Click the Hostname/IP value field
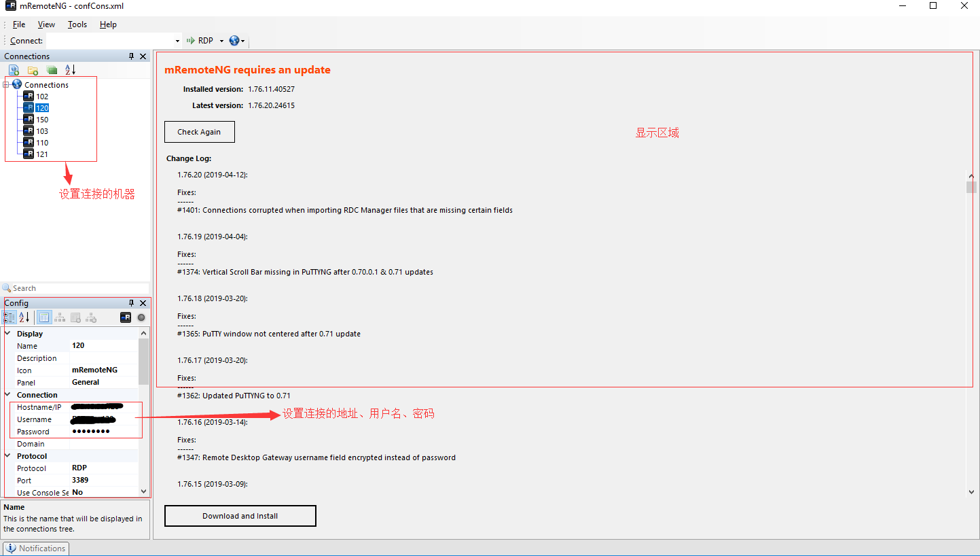980x556 pixels. [104, 407]
